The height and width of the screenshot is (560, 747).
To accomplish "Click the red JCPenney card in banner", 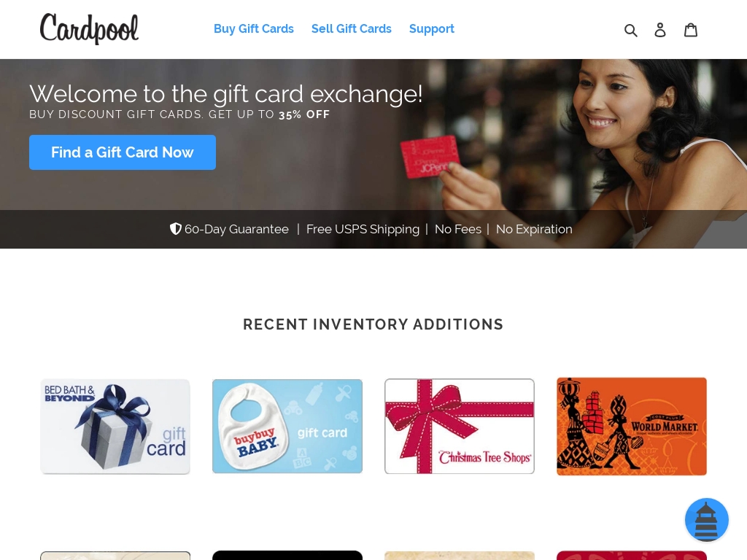I will click(430, 157).
